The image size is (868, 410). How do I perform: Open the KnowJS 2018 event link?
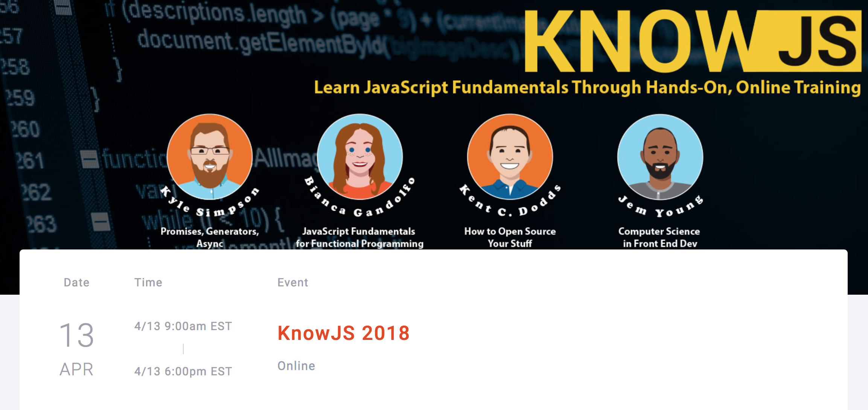343,333
